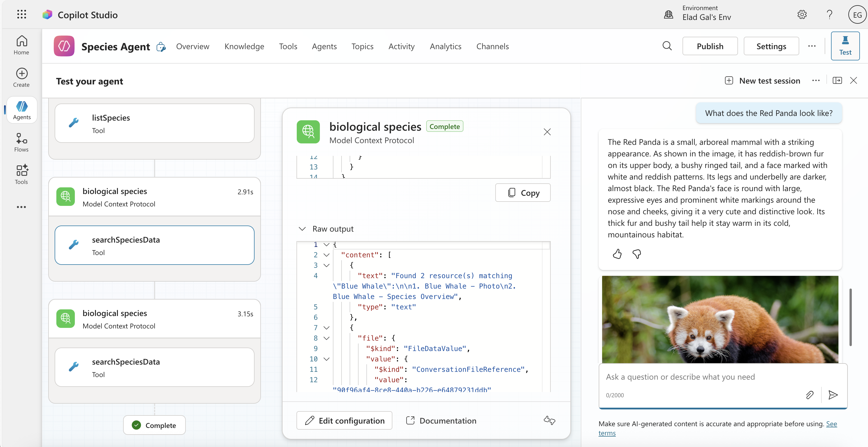This screenshot has width=868, height=447.
Task: Toggle the Test panel button
Action: 845,46
